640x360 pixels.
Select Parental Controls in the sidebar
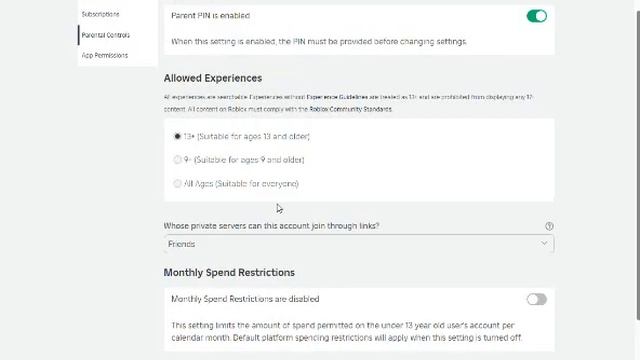(105, 35)
